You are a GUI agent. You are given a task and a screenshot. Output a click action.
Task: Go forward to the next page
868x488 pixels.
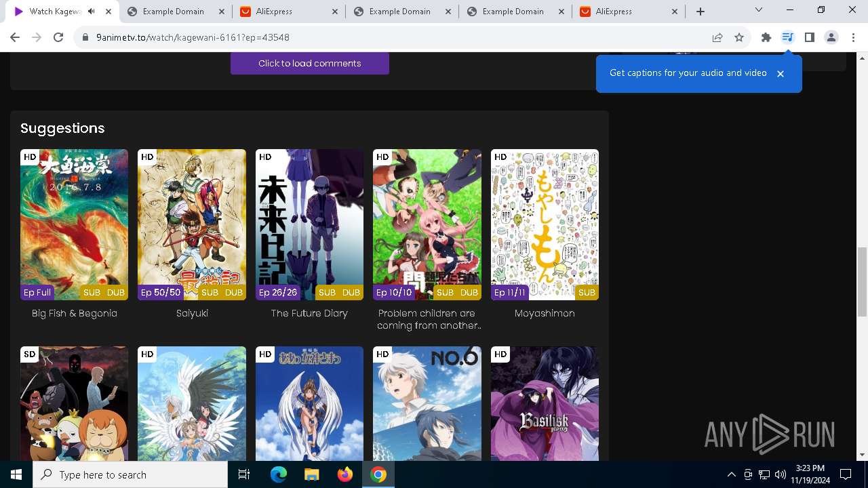tap(37, 37)
